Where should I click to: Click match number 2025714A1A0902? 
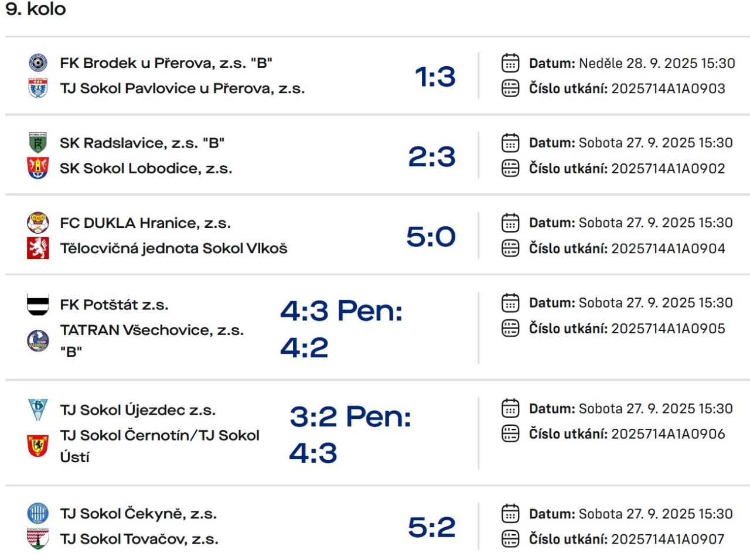(668, 169)
